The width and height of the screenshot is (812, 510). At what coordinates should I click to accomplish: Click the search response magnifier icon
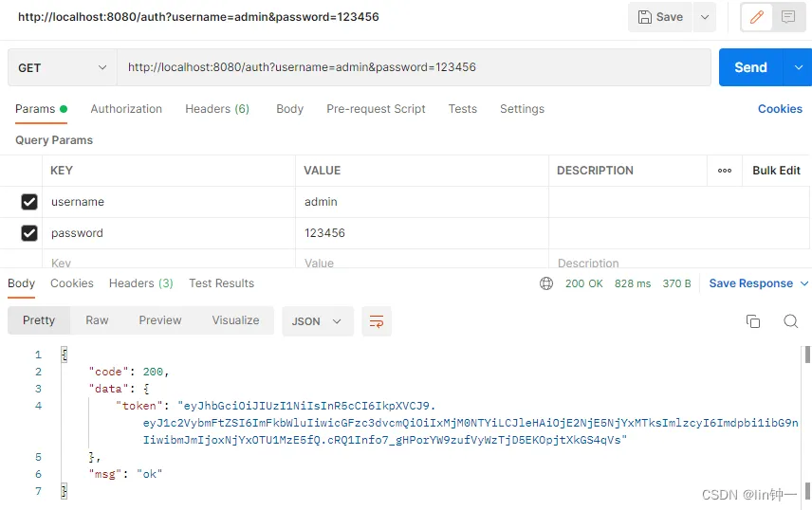pos(791,321)
